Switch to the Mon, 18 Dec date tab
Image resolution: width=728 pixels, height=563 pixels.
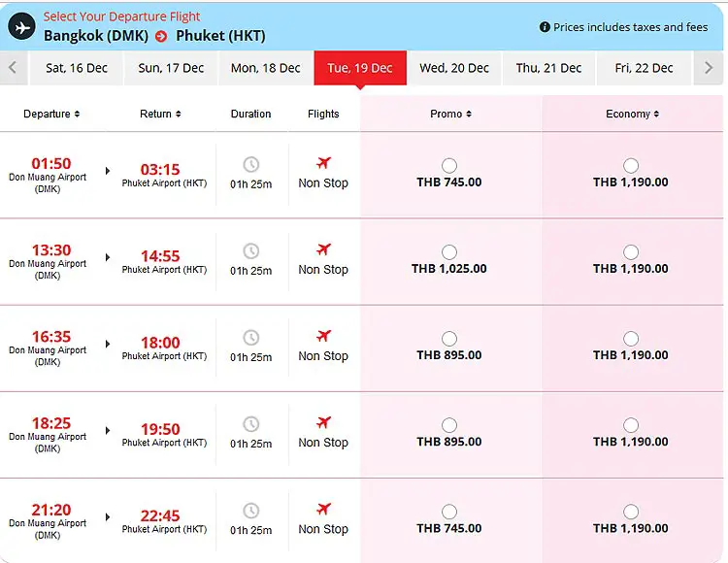pyautogui.click(x=266, y=68)
